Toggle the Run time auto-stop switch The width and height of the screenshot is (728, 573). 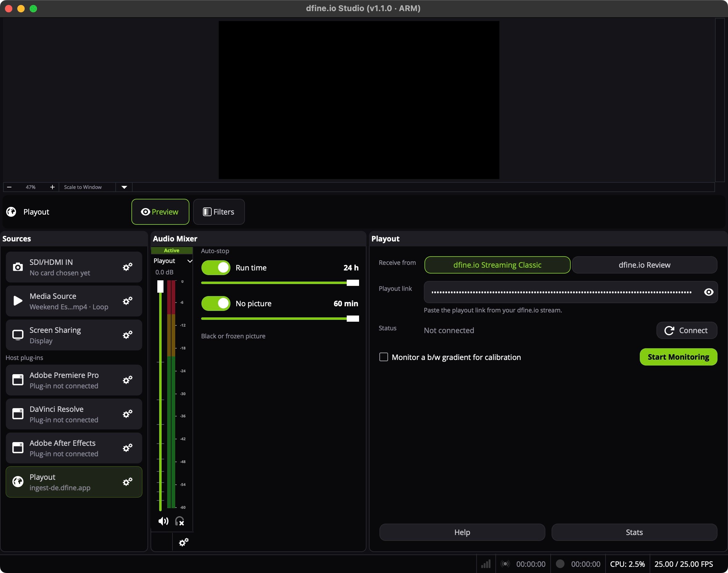pos(216,268)
